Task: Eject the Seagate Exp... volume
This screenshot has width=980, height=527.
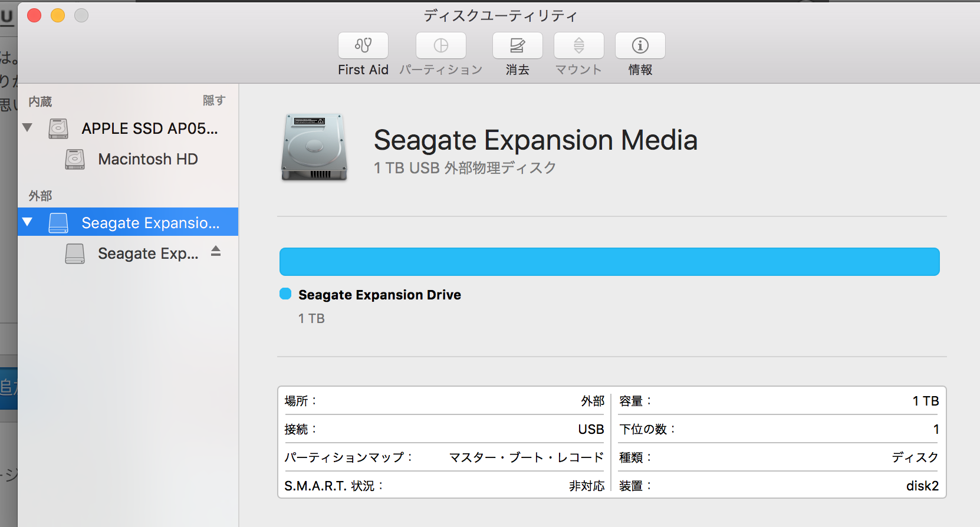Action: tap(216, 251)
